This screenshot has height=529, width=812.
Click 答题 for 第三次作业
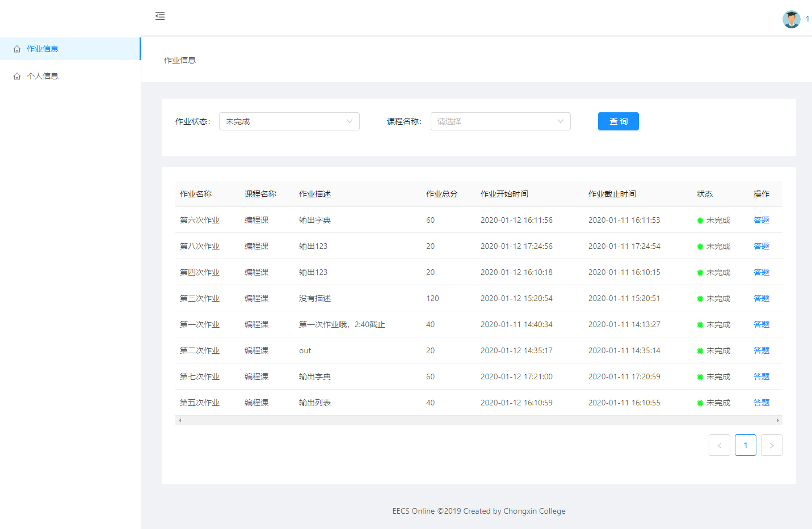click(x=761, y=298)
